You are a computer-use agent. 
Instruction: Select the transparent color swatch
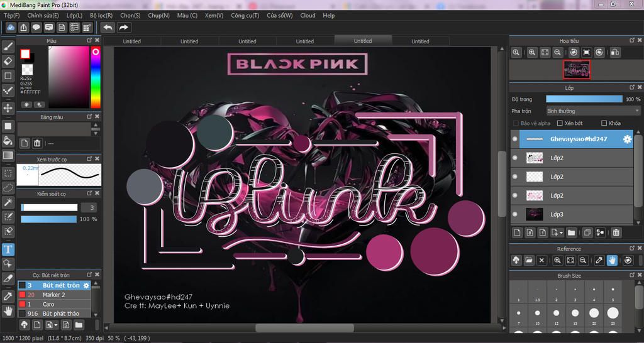pyautogui.click(x=27, y=68)
